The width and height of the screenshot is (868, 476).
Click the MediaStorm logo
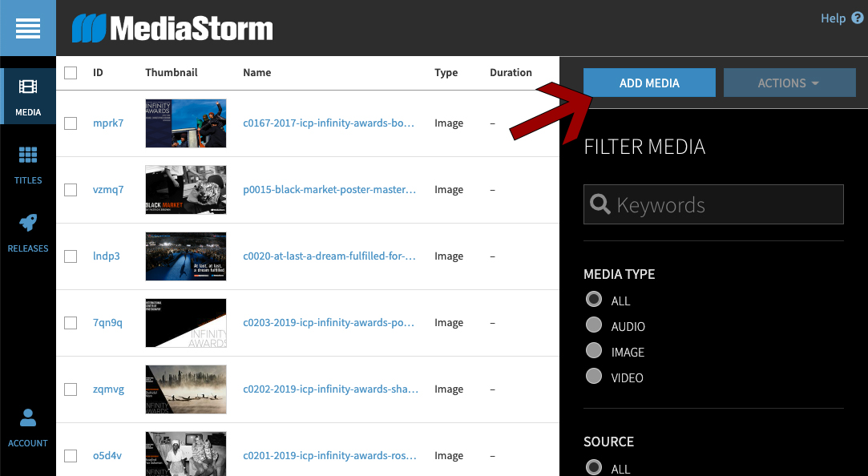[x=172, y=29]
